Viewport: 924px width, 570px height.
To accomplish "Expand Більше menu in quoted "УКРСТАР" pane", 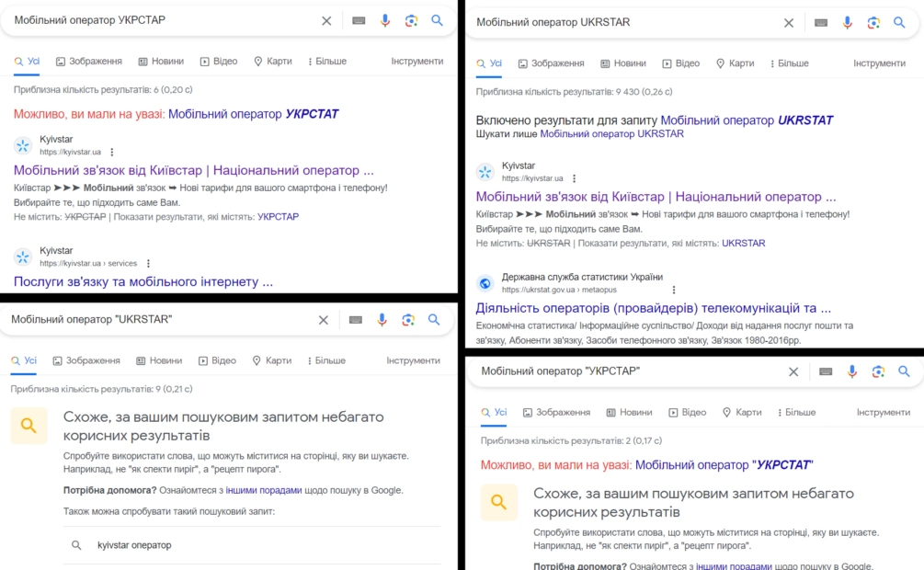I will [x=796, y=413].
